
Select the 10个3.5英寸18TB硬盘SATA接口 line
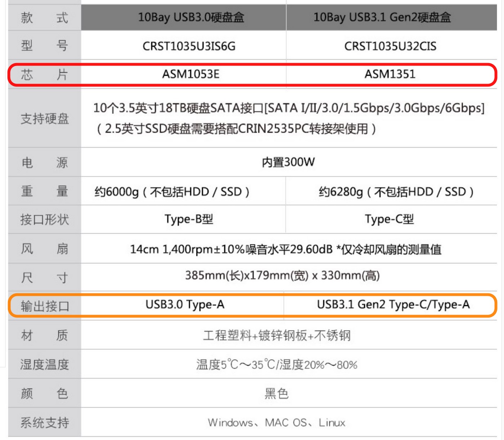pyautogui.click(x=289, y=108)
